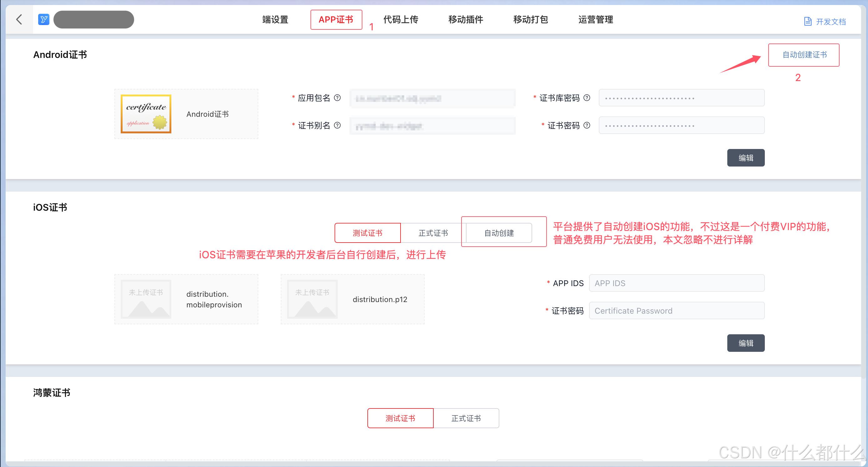This screenshot has height=467, width=868.
Task: Select iOS 自动创建 option
Action: [499, 233]
